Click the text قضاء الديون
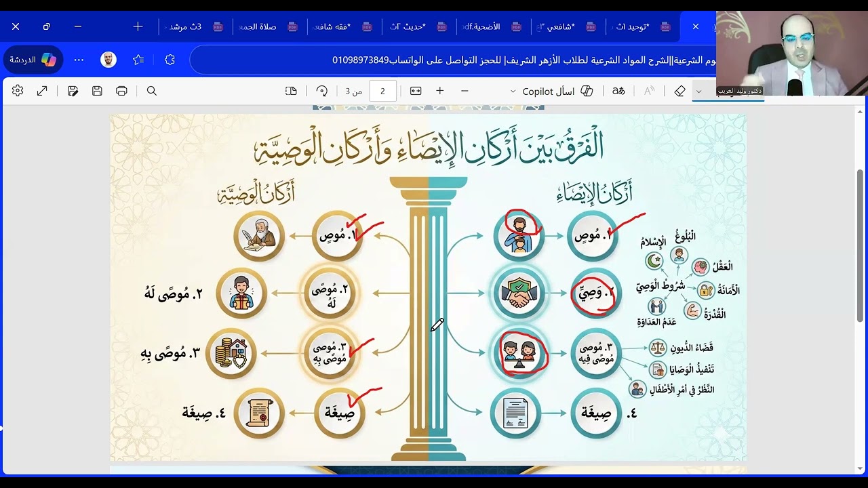This screenshot has width=868, height=488. [x=691, y=348]
